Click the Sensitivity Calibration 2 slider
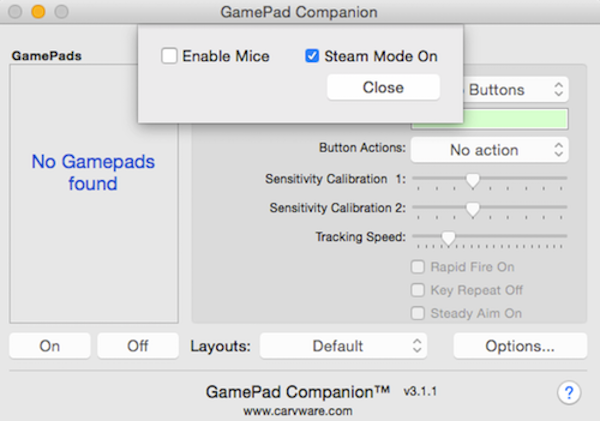The image size is (600, 421). [473, 209]
